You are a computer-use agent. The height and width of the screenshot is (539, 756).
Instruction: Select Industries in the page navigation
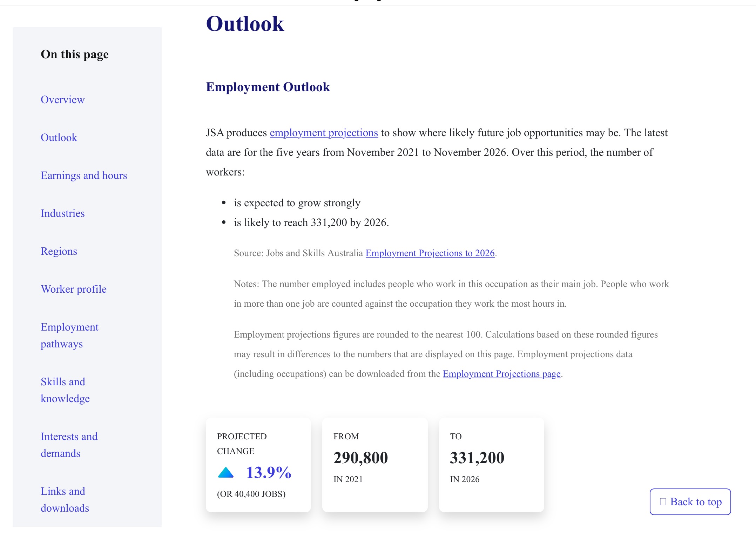tap(62, 213)
